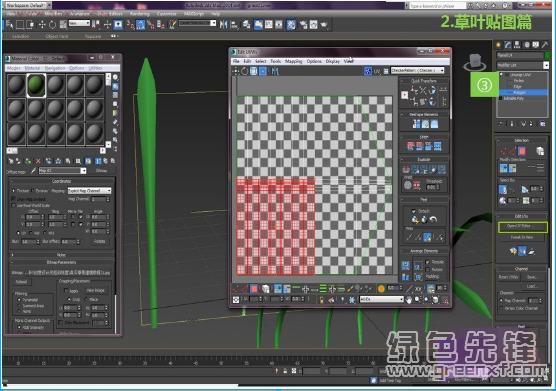Select the Mirror tool in UV editor toolbar

[x=275, y=71]
